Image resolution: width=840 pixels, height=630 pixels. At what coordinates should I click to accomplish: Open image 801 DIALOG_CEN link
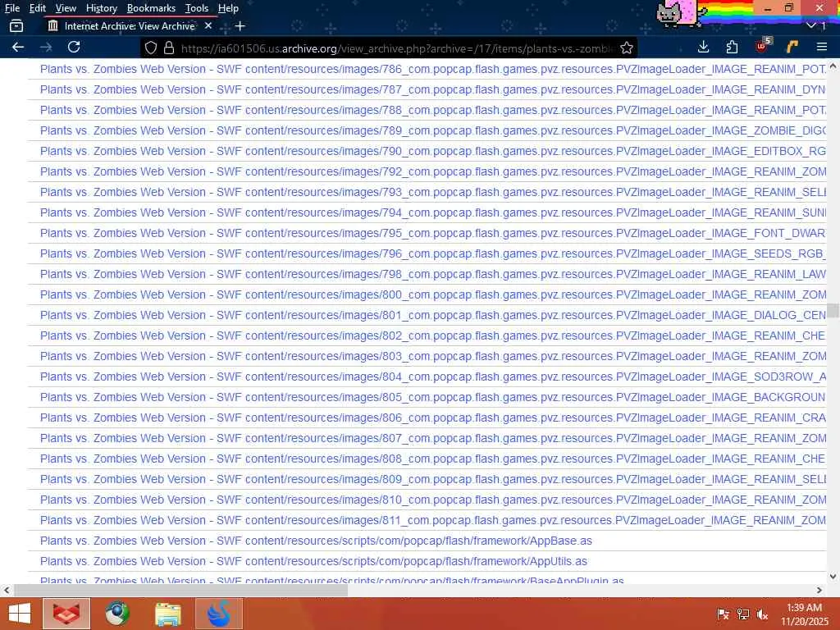tap(433, 315)
